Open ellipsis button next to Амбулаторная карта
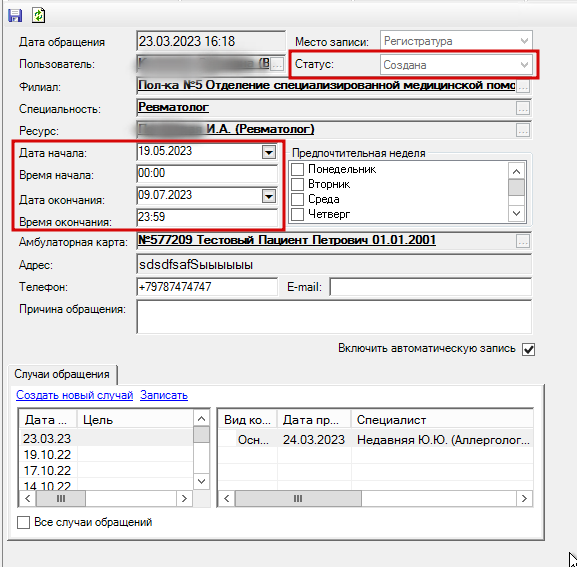The height and width of the screenshot is (567, 577). pos(523,241)
